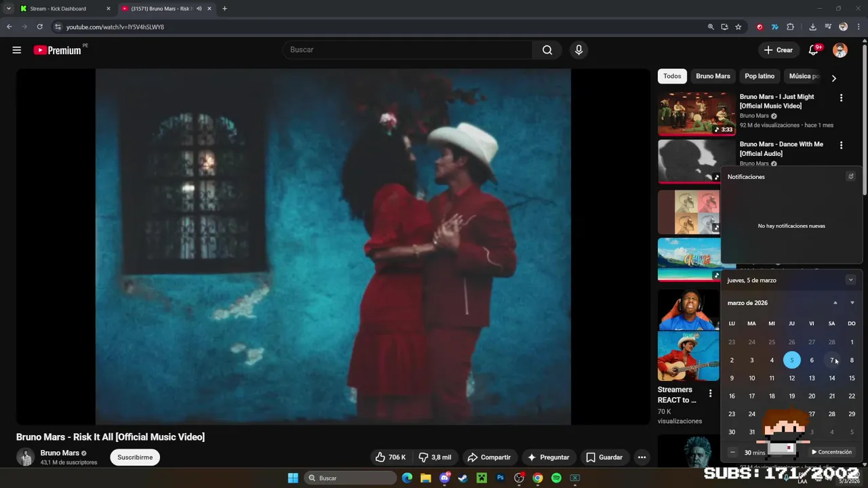Screen dimensions: 868x488
Task: Go to next month in calendar
Action: click(852, 303)
